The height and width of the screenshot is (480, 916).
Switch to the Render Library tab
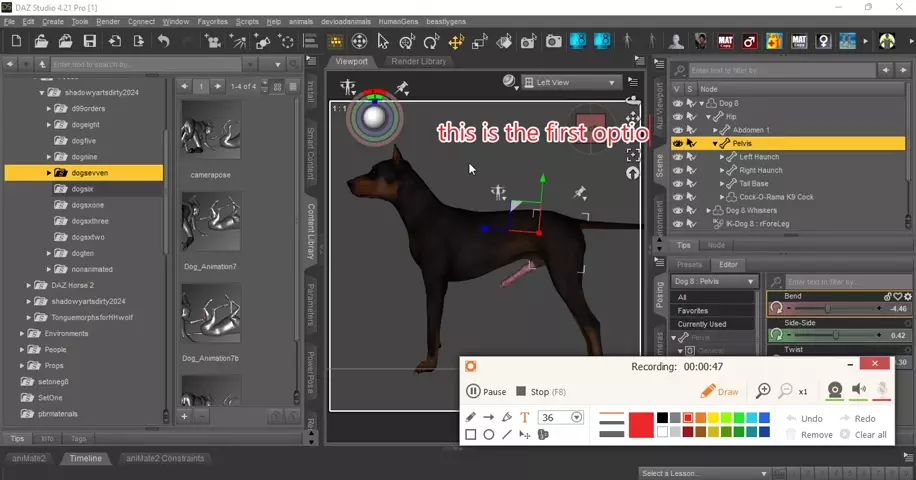(418, 62)
